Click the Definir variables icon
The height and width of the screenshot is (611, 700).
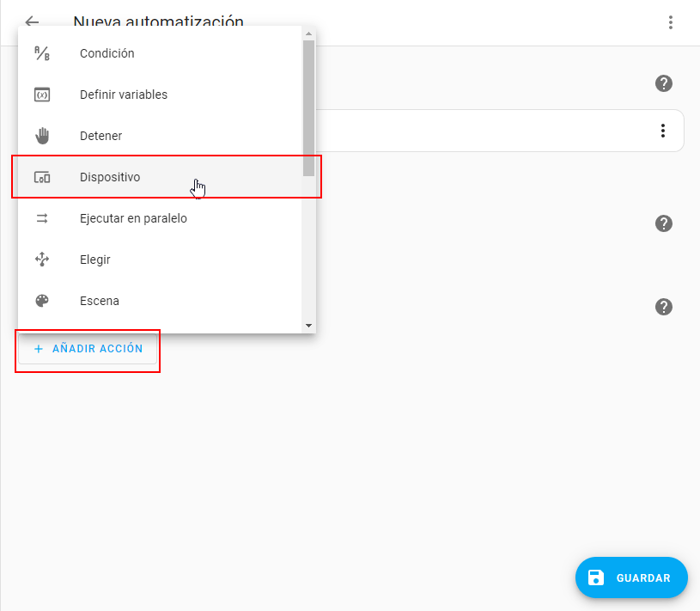[x=42, y=95]
